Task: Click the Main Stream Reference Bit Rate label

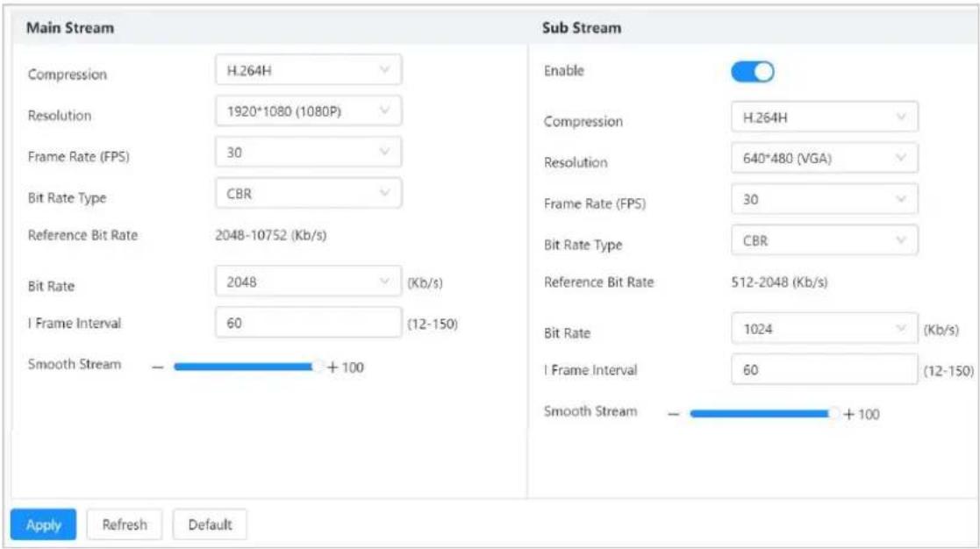Action: pos(82,235)
